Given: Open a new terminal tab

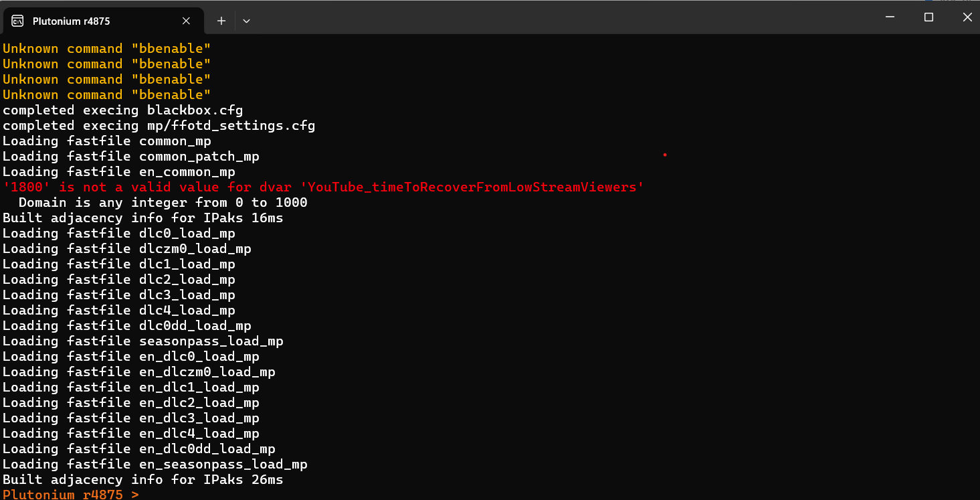Looking at the screenshot, I should click(221, 21).
